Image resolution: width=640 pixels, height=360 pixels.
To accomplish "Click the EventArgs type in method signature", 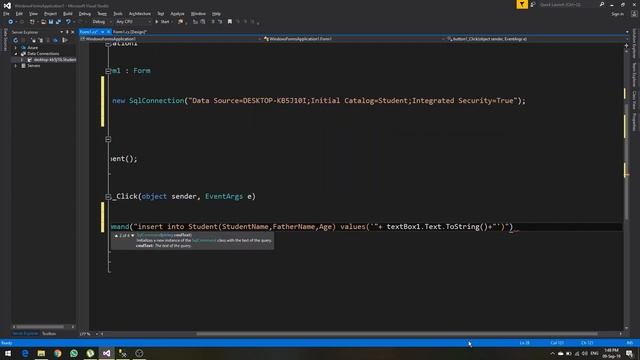I will click(224, 196).
